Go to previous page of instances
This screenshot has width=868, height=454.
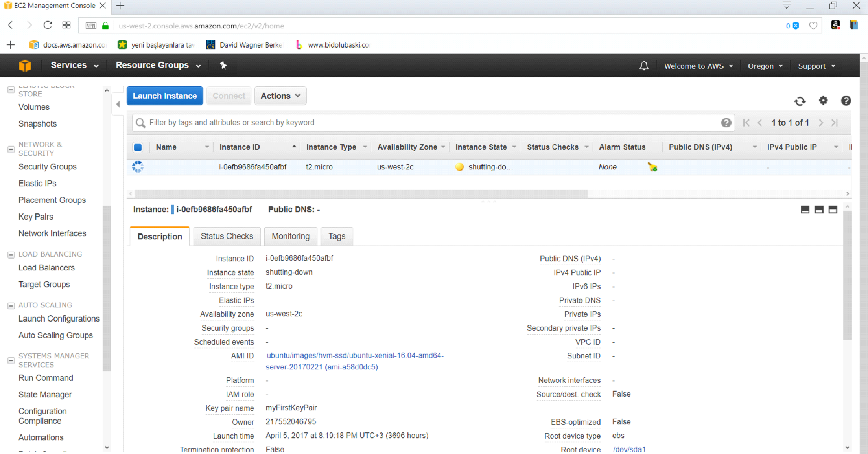760,123
